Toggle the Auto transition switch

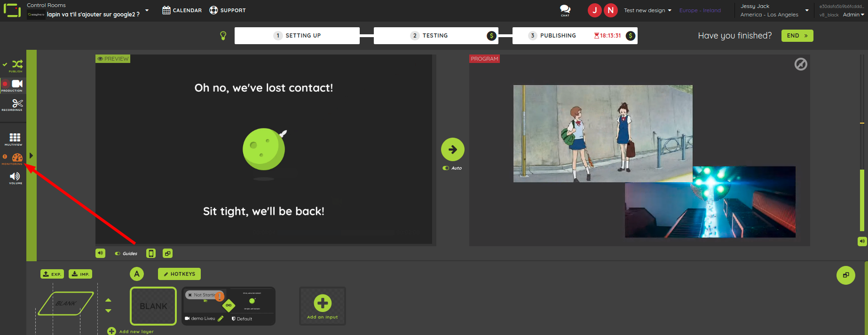tap(446, 168)
